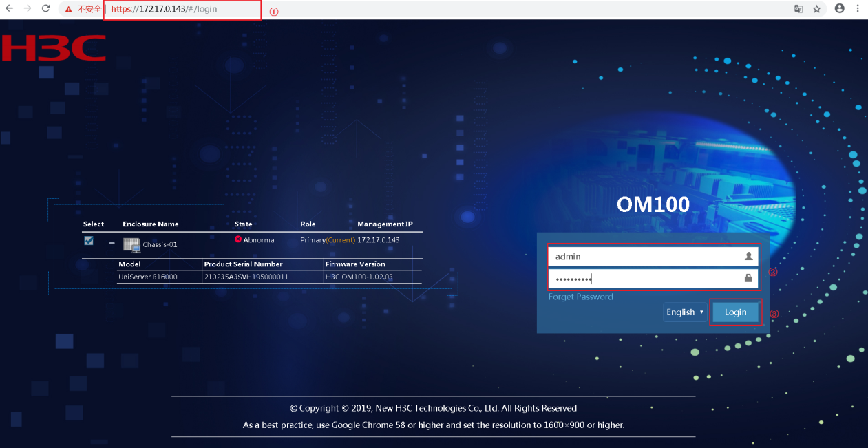The height and width of the screenshot is (448, 868).
Task: Click the Enclosure Name column header
Action: (x=150, y=224)
